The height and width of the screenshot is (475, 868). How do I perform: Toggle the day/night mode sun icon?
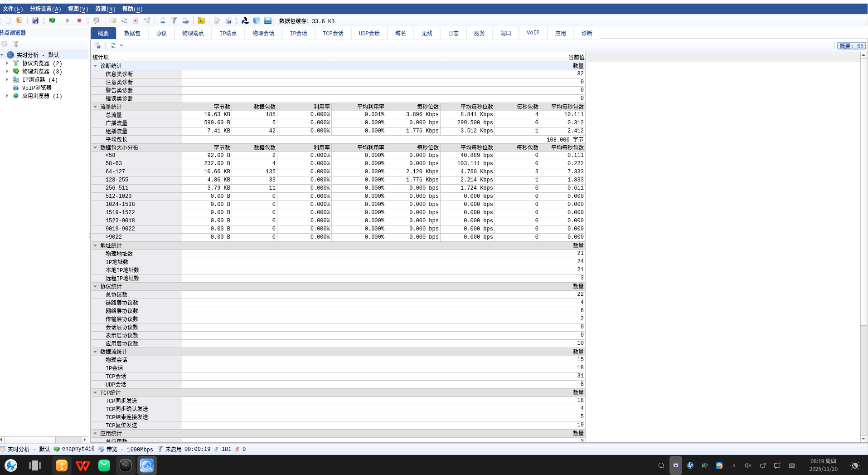pos(855,465)
